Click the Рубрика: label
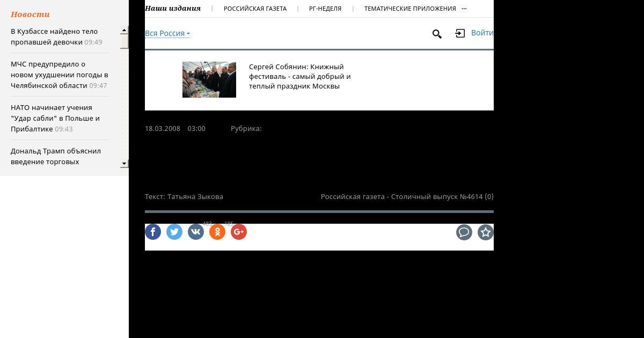Viewport: 644px width, 338px height. point(246,128)
